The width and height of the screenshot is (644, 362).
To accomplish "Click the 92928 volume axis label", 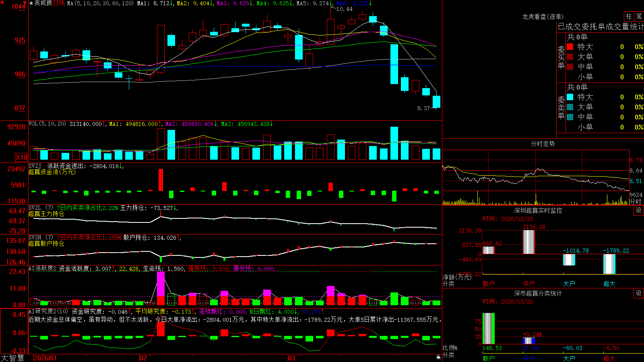I will [17, 127].
